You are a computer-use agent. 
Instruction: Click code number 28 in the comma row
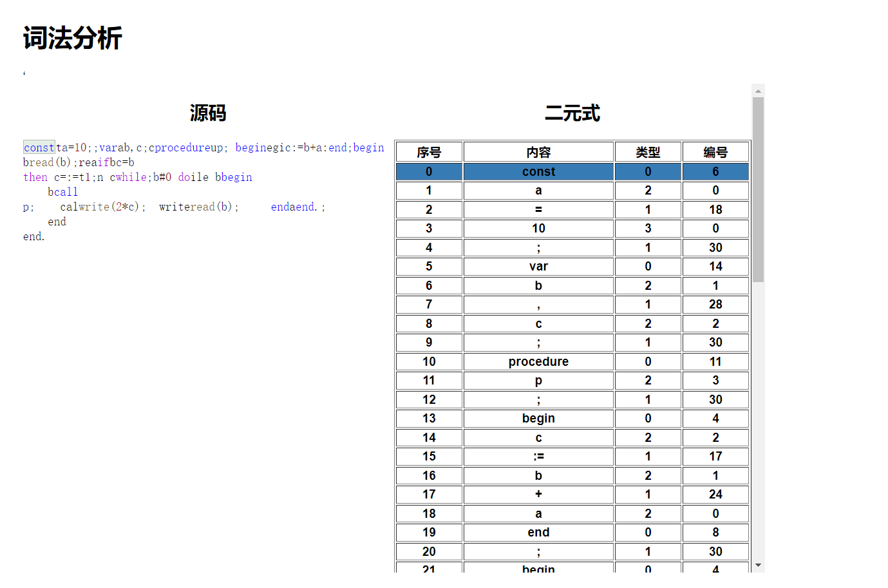715,304
